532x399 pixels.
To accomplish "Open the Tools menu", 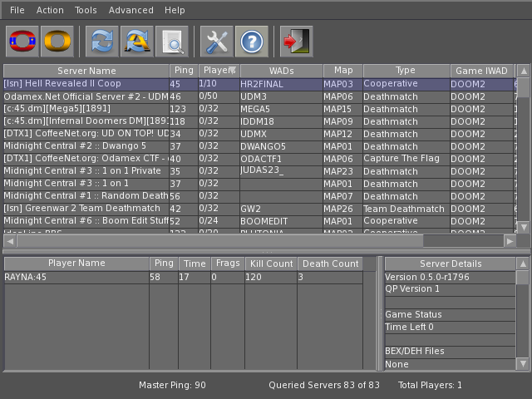I will click(86, 10).
